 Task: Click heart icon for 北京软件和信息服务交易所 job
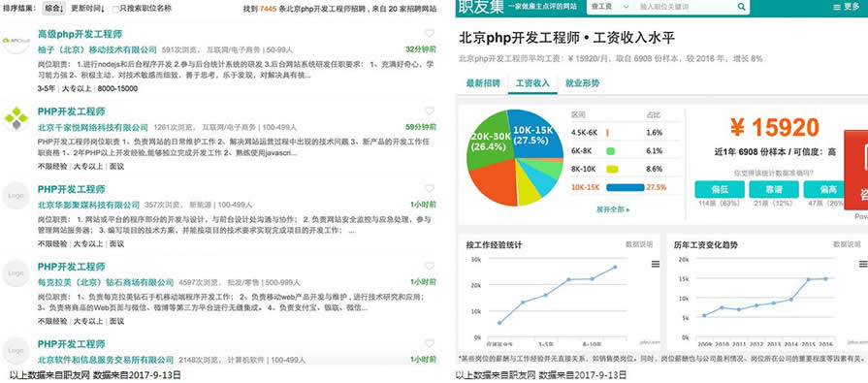[x=430, y=343]
